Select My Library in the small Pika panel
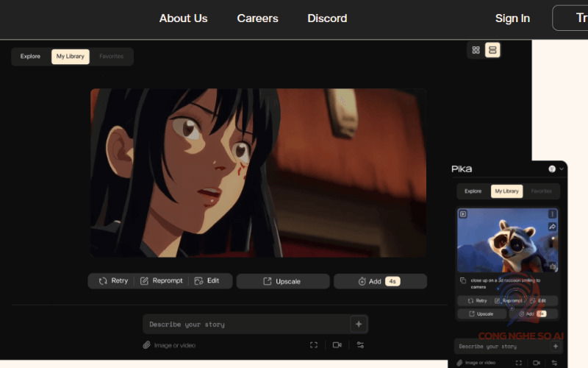 tap(506, 191)
